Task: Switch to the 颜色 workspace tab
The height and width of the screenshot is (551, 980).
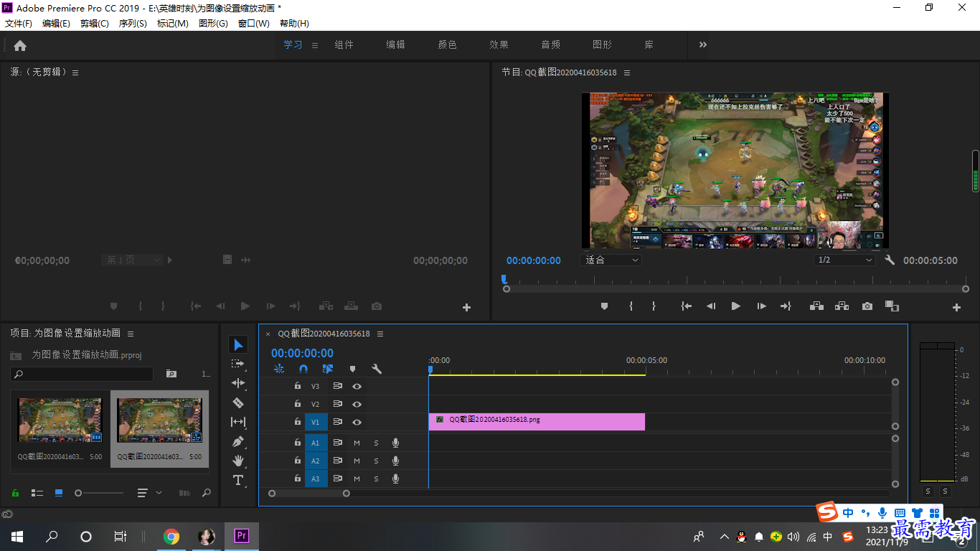Action: pyautogui.click(x=448, y=44)
